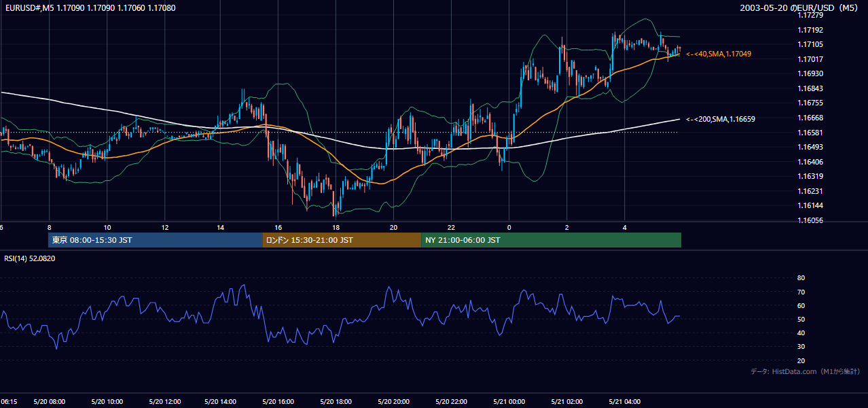This screenshot has width=868, height=408.
Task: Click hour tick 8 under the price chart
Action: point(49,227)
